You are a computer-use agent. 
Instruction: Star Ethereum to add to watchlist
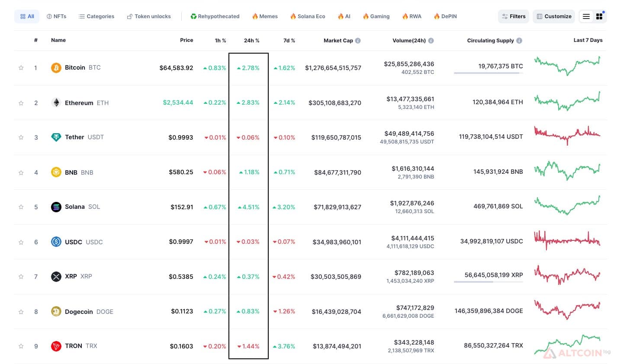[21, 103]
